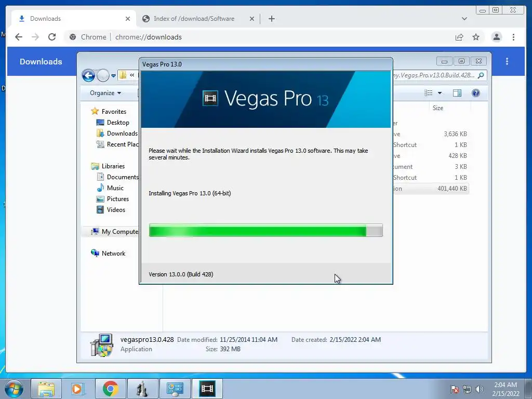
Task: Select the file row sized 428 KB
Action: tap(431, 156)
